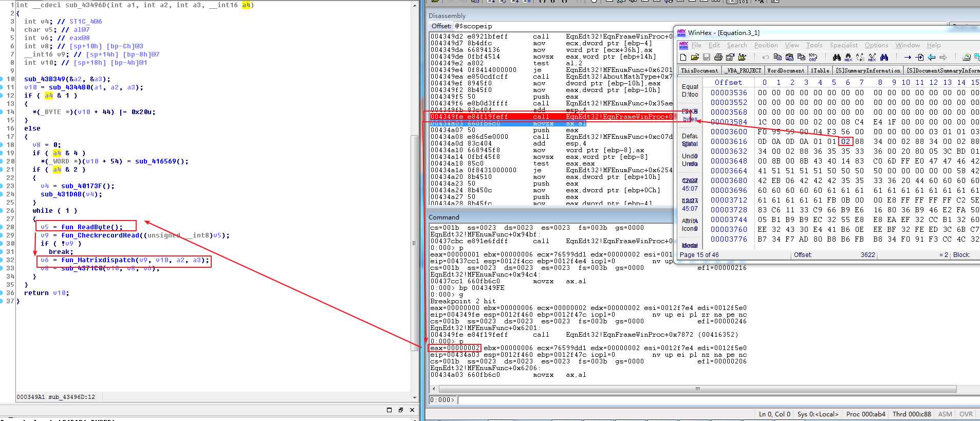Open the Specialist menu in WinHex
This screenshot has height=421, width=980.
844,45
